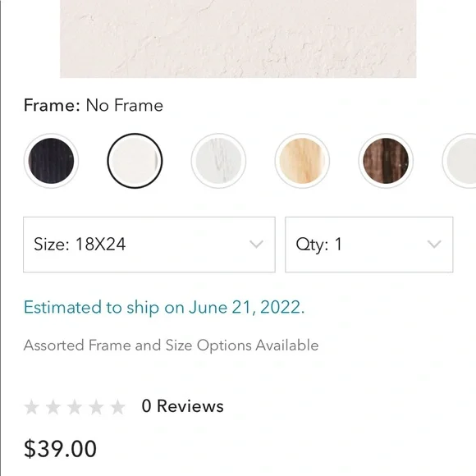Screen dimensions: 476x476
Task: Click the $39.00 price label
Action: 60,449
